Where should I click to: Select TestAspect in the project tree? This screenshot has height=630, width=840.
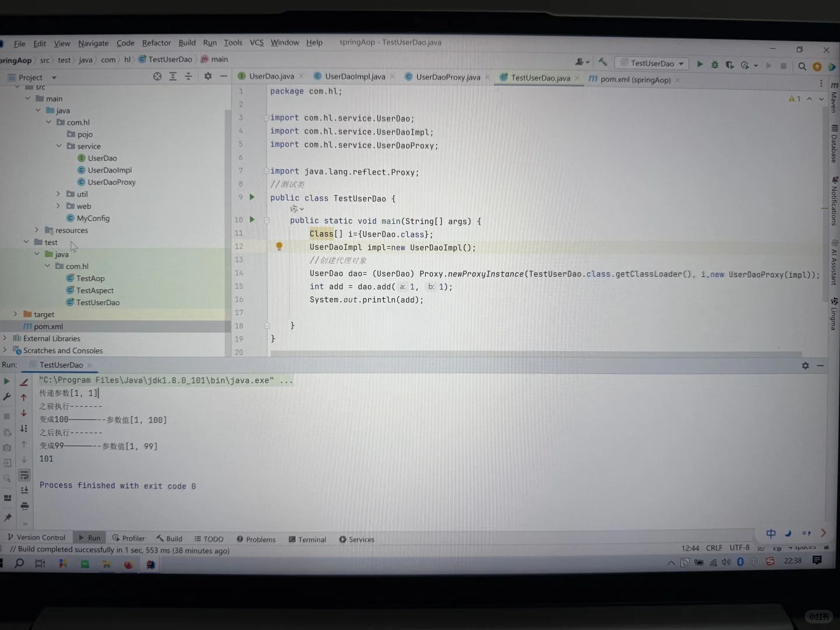point(94,290)
